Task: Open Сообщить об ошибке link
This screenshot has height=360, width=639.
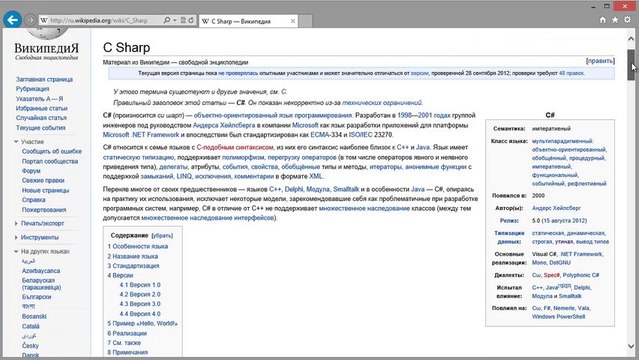Action: click(x=52, y=151)
